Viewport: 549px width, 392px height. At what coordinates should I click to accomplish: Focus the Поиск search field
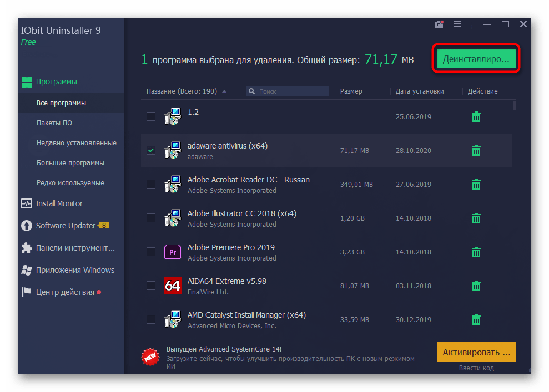click(288, 91)
